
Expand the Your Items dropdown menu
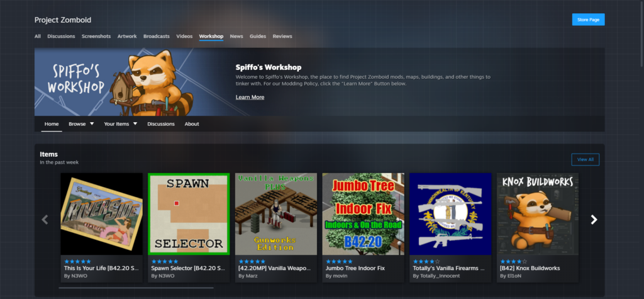(120, 124)
